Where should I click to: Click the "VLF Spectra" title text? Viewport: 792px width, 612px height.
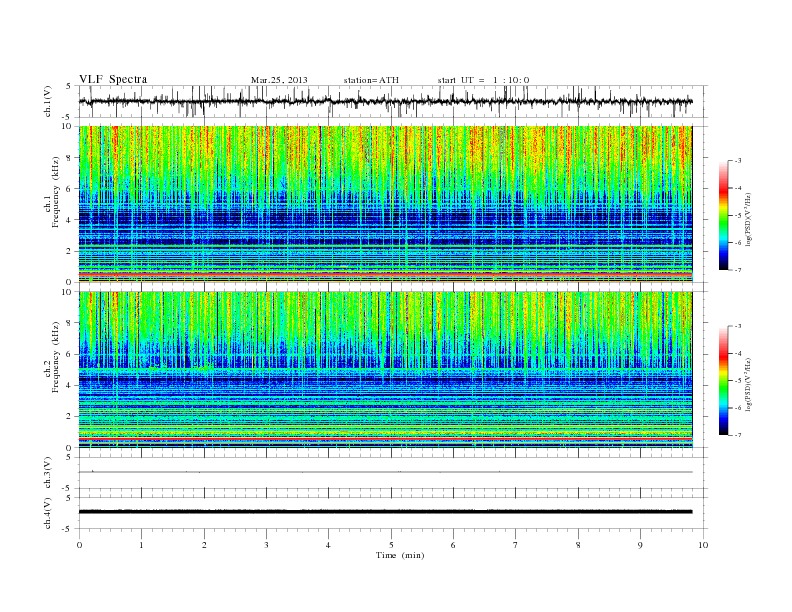tap(113, 79)
